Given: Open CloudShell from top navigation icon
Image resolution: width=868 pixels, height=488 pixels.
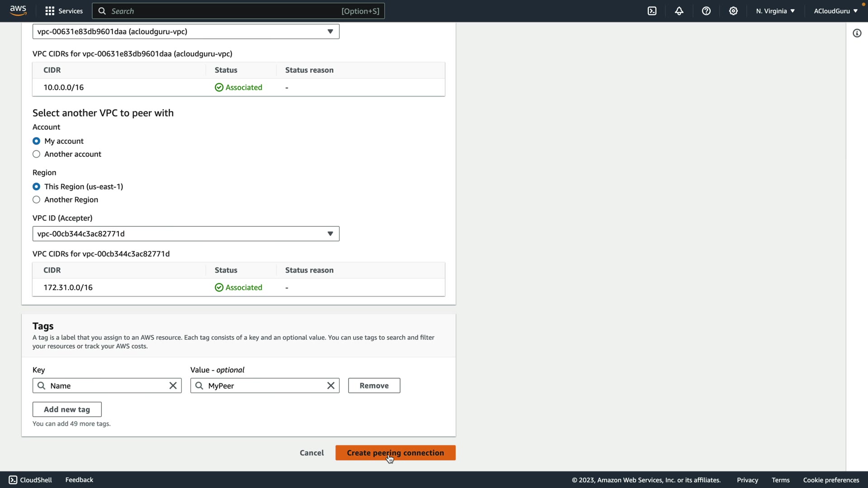Looking at the screenshot, I should (x=652, y=11).
